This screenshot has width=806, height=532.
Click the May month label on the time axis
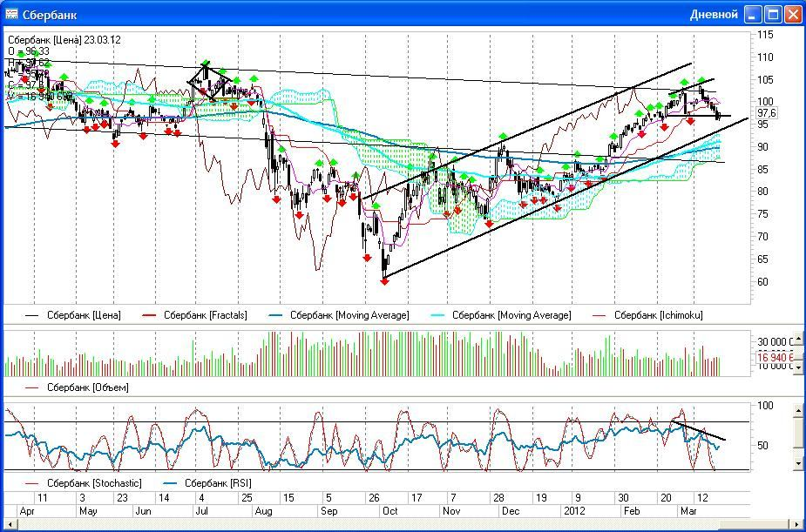pyautogui.click(x=88, y=511)
